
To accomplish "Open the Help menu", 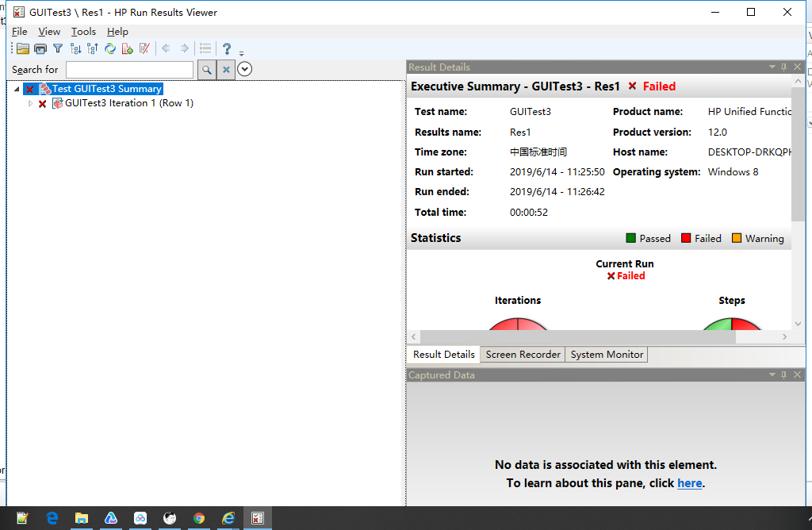I will point(117,32).
